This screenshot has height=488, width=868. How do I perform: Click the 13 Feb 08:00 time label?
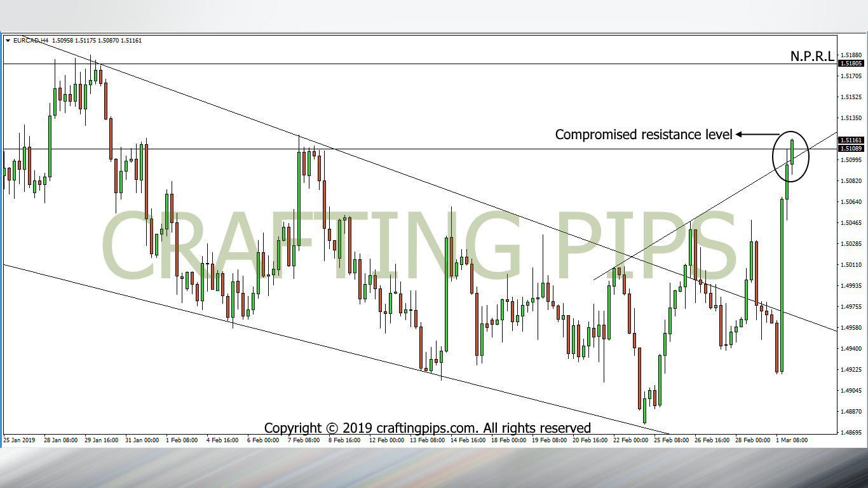pos(426,440)
